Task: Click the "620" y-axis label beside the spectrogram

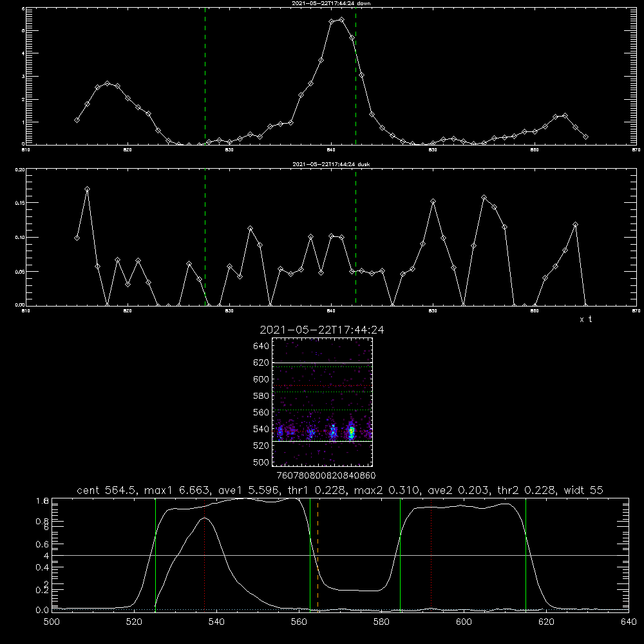Action: pyautogui.click(x=261, y=363)
